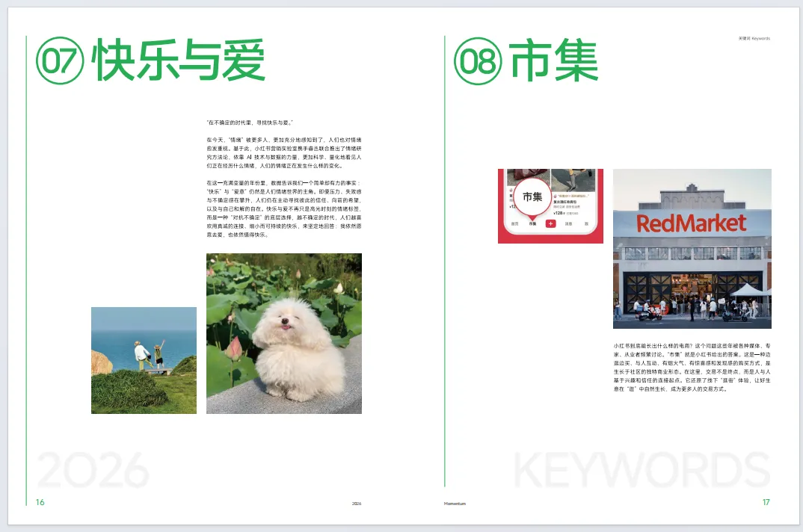Screen dimensions: 803x532
Task: Click the ¥128 price label on the listing
Action: pos(558,213)
